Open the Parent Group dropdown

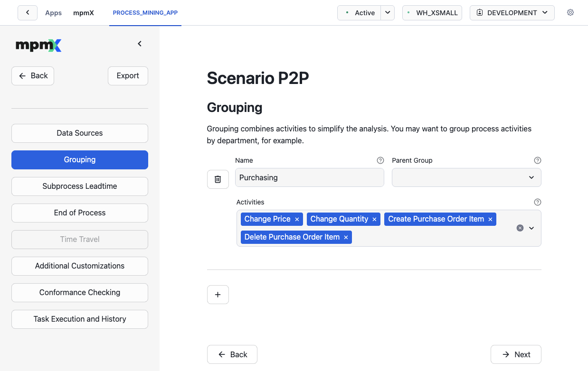466,177
